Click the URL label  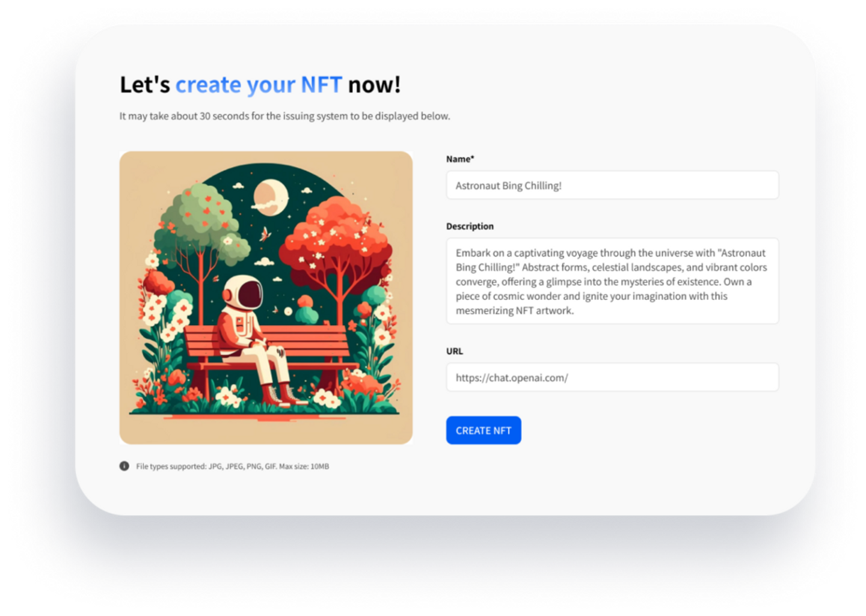point(455,351)
